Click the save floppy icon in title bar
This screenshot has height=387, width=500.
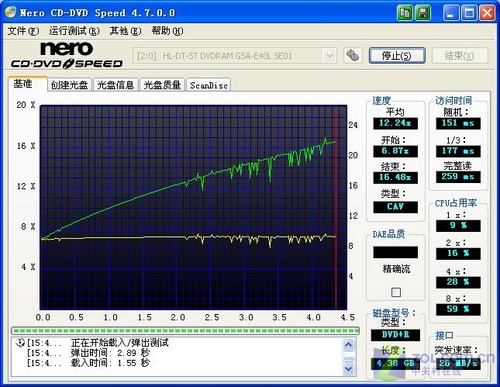pos(423,13)
